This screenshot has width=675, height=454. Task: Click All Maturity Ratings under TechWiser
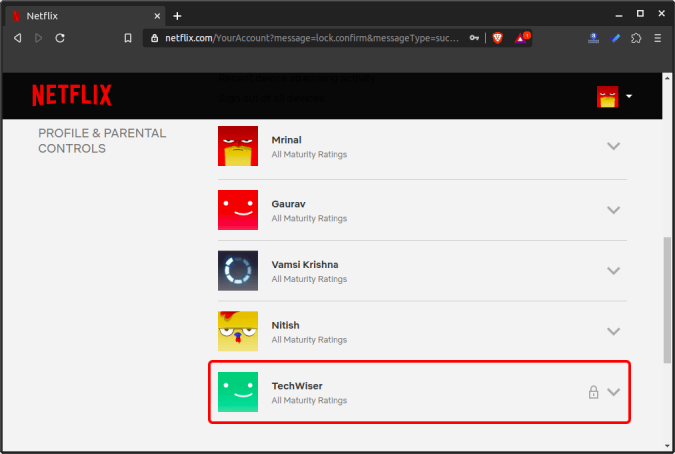(x=309, y=401)
